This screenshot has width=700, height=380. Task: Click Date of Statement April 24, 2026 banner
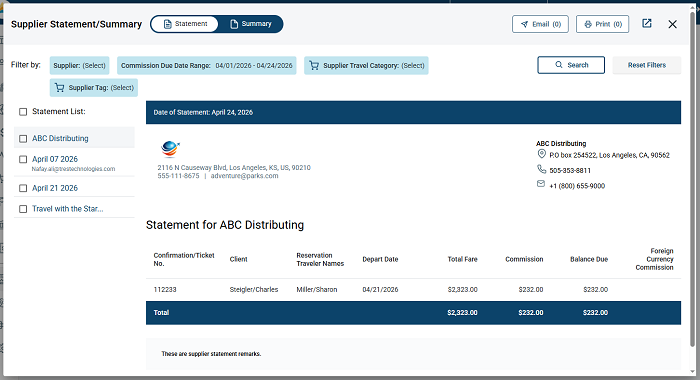click(413, 113)
